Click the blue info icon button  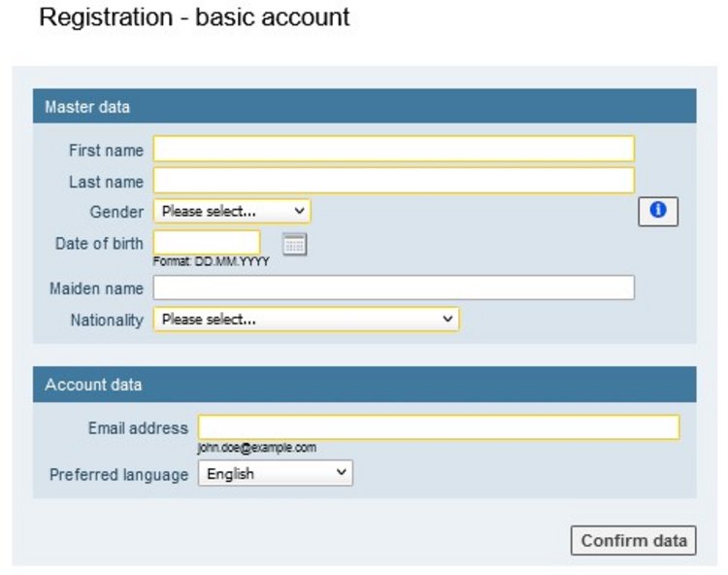click(x=658, y=212)
